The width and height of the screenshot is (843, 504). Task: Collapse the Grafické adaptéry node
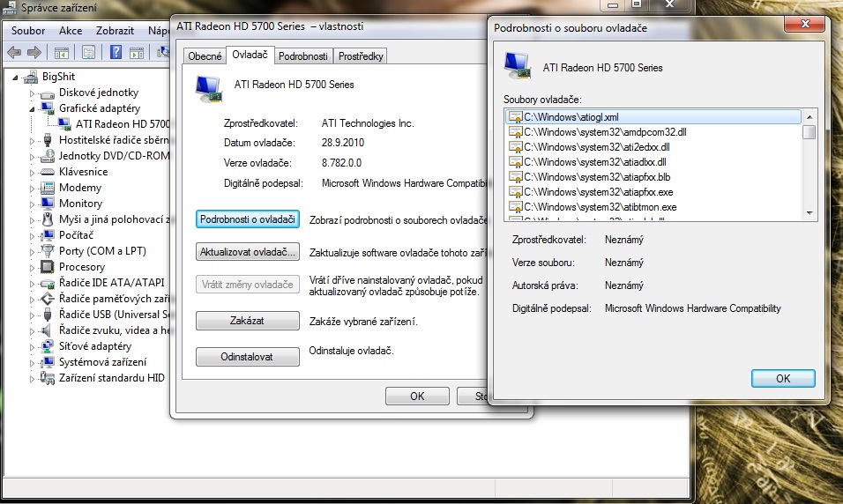[32, 109]
